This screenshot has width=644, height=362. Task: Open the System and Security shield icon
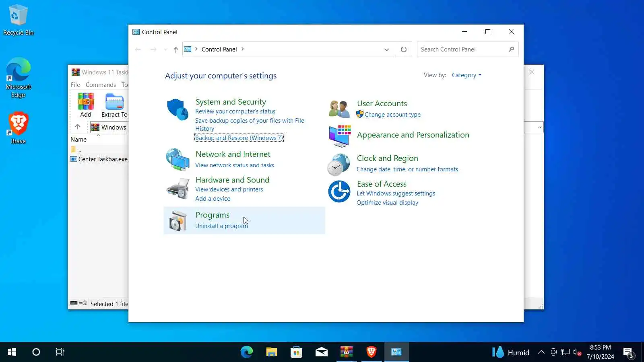click(x=178, y=109)
